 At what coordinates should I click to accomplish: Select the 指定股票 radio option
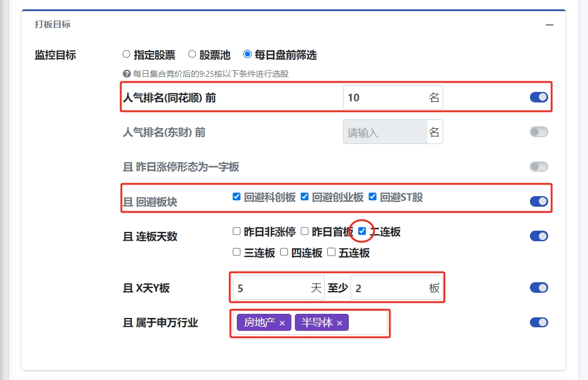click(x=126, y=54)
